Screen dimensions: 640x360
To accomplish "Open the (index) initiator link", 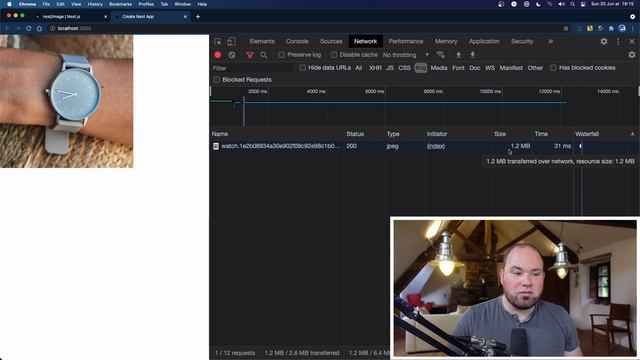I will (x=436, y=146).
